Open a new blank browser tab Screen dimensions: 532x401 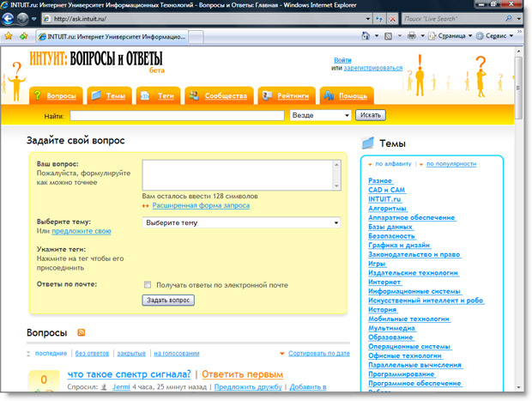coord(196,37)
